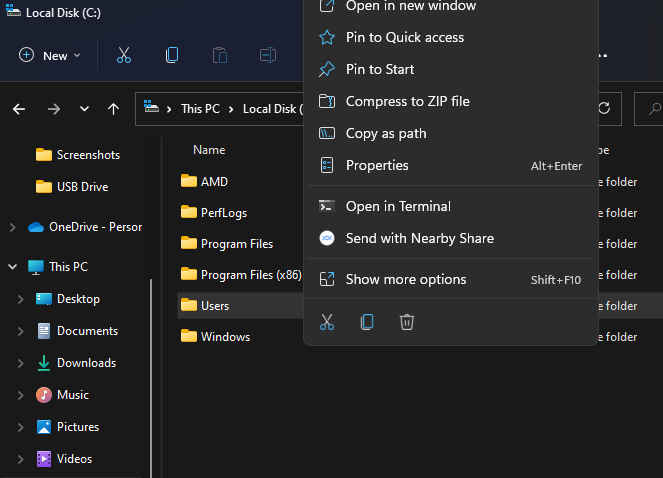Expand the Desktop tree node
Image resolution: width=663 pixels, height=478 pixels.
(20, 299)
